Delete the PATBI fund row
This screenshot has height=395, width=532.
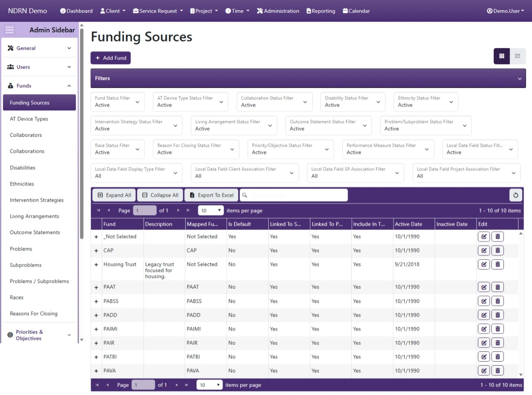[x=497, y=357]
